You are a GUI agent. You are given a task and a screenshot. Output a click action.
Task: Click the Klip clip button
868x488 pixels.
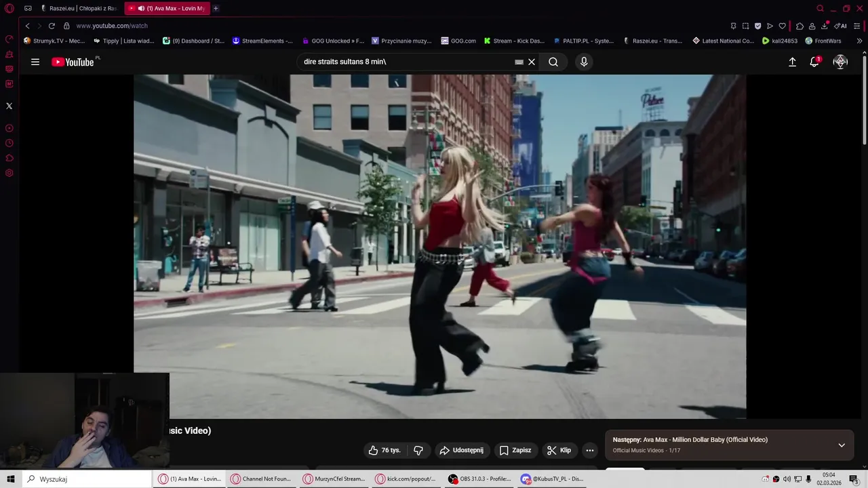pyautogui.click(x=559, y=450)
